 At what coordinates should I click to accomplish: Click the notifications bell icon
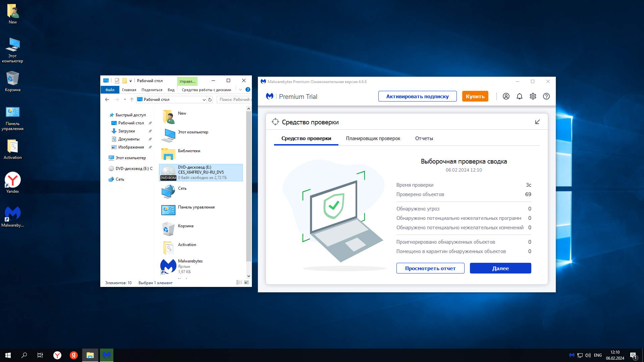[x=520, y=97]
